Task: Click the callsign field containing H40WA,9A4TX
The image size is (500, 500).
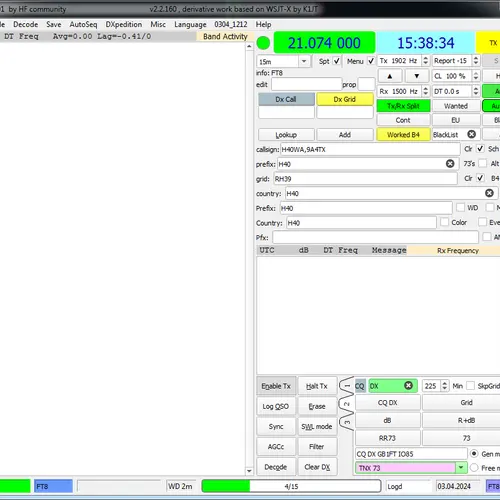Action: pyautogui.click(x=370, y=149)
